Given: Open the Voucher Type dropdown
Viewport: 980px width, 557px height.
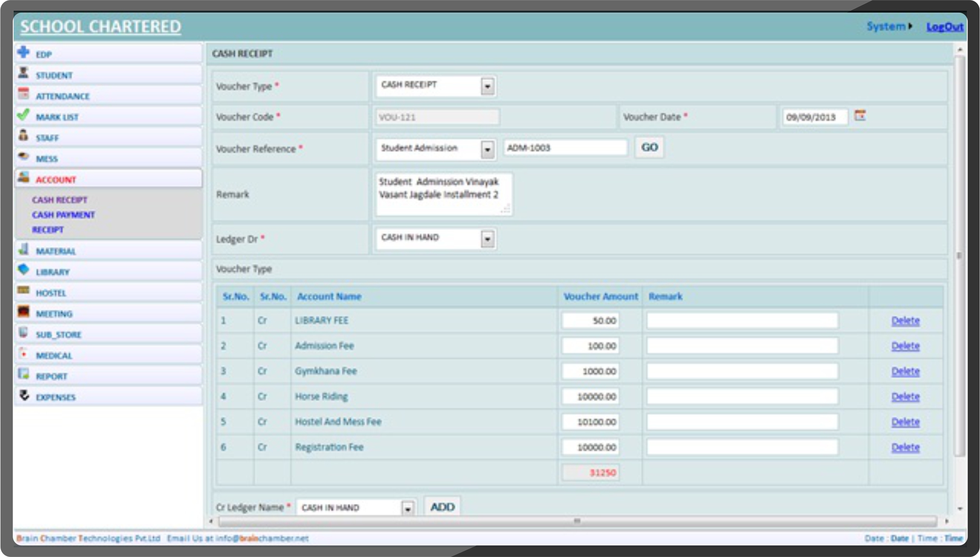Looking at the screenshot, I should tap(487, 86).
